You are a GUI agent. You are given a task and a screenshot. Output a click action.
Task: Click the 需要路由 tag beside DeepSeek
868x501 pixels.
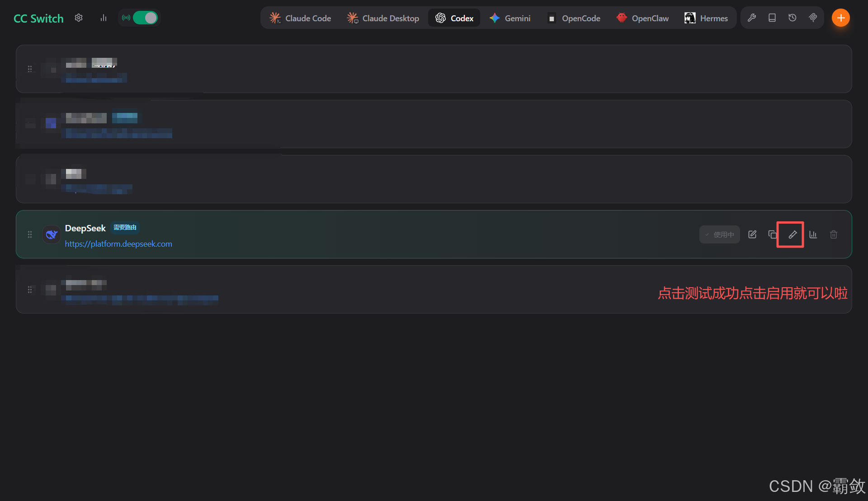tap(125, 227)
